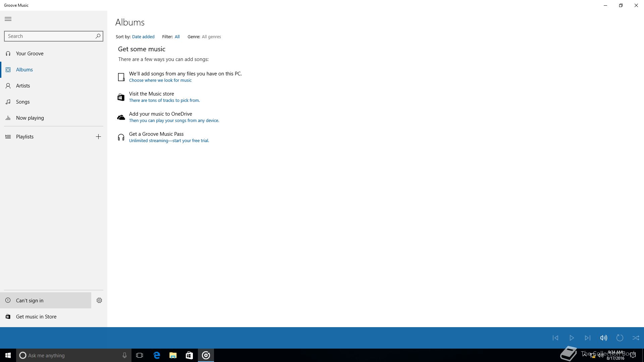Go to Artists view
644x362 pixels.
54,86
